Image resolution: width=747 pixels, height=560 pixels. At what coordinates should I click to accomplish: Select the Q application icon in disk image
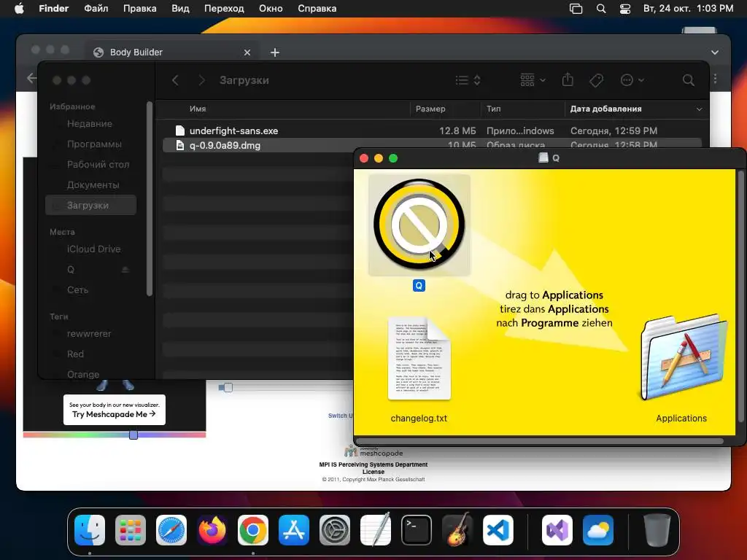point(419,225)
